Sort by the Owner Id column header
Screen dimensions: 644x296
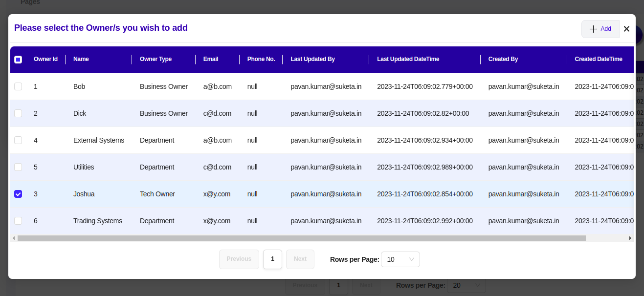[45, 59]
